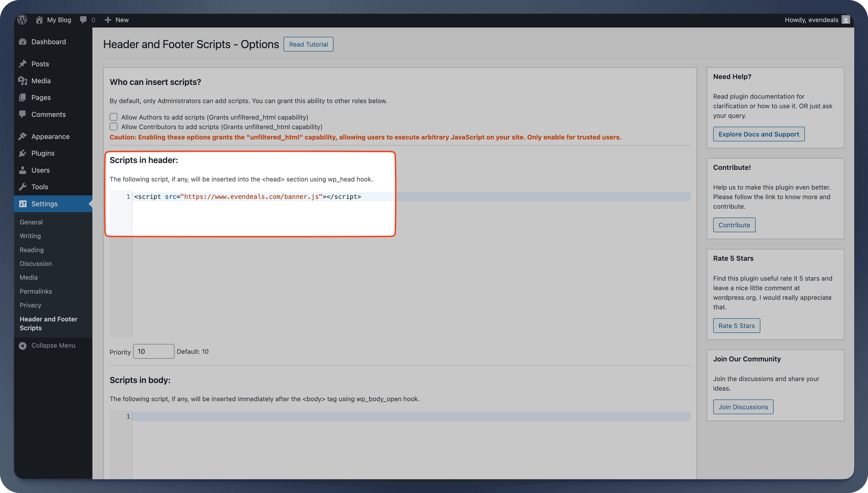The height and width of the screenshot is (493, 868).
Task: Enable Allow Authors to add scripts
Action: click(x=114, y=117)
